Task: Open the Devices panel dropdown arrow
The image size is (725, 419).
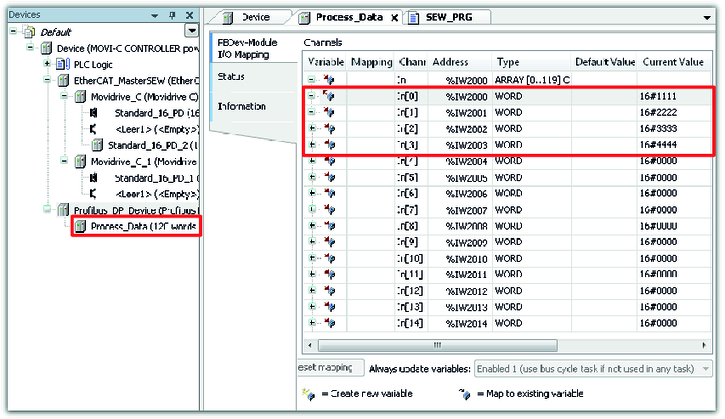Action: click(x=155, y=16)
